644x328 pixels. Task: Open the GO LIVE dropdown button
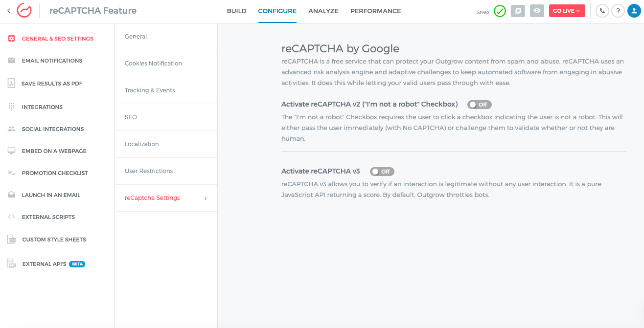tap(567, 11)
